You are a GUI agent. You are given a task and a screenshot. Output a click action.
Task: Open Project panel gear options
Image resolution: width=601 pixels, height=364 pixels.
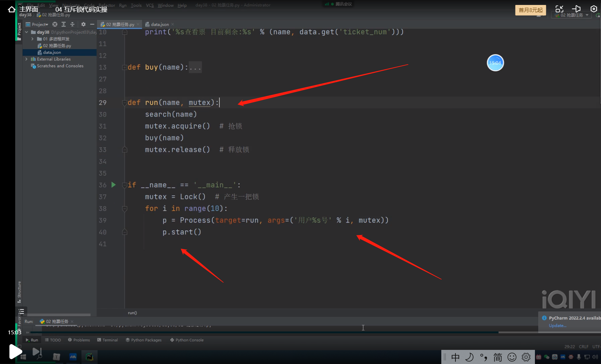[83, 24]
